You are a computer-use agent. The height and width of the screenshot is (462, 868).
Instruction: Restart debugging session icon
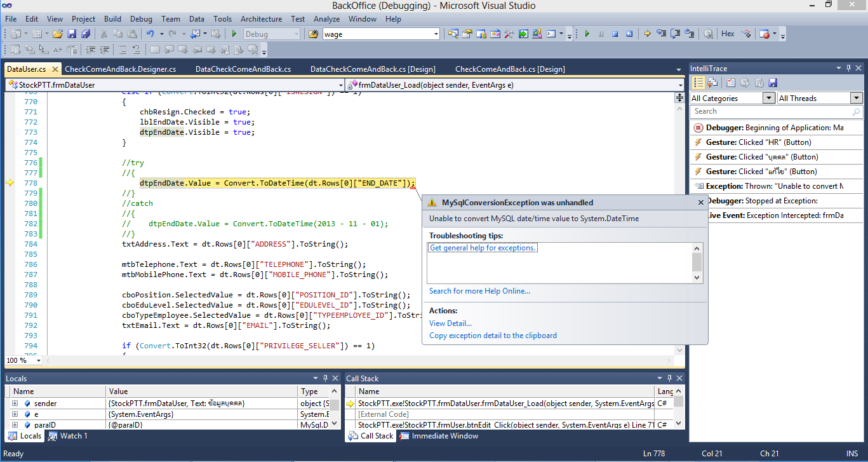pyautogui.click(x=629, y=34)
